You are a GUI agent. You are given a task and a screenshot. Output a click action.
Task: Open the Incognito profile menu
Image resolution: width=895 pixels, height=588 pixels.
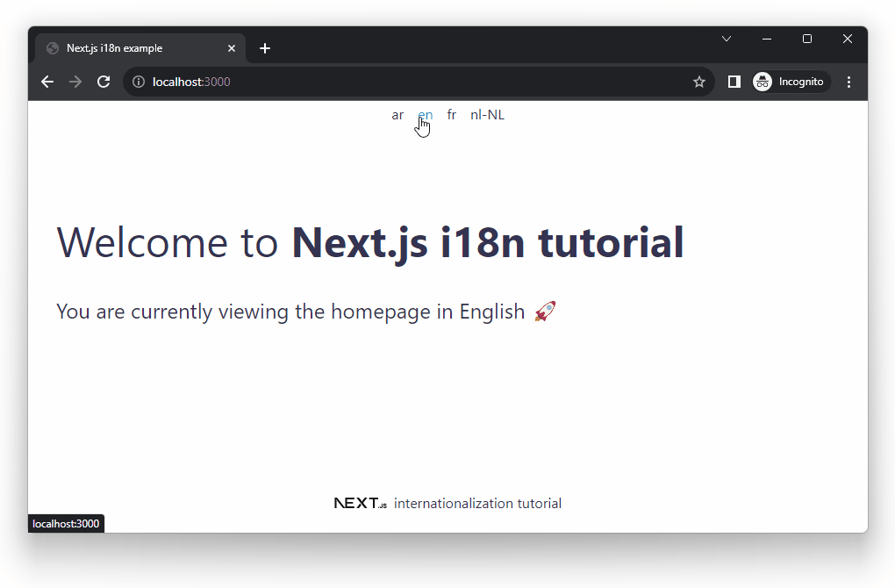790,82
